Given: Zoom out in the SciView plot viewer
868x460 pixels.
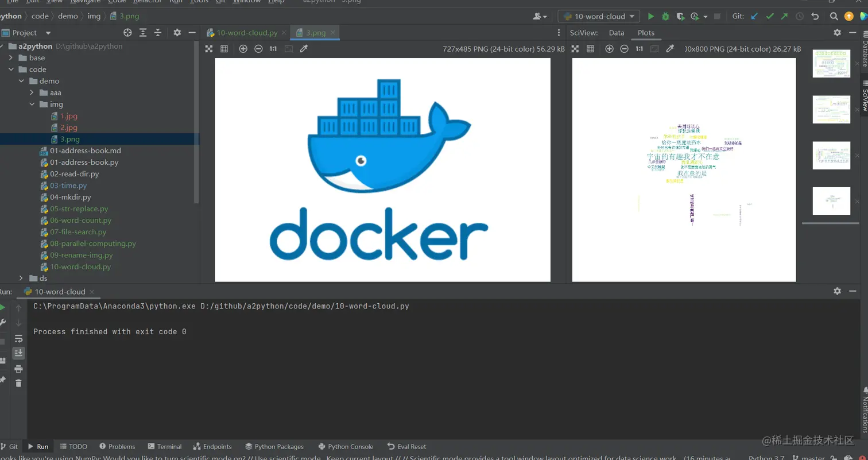Looking at the screenshot, I should pos(625,49).
